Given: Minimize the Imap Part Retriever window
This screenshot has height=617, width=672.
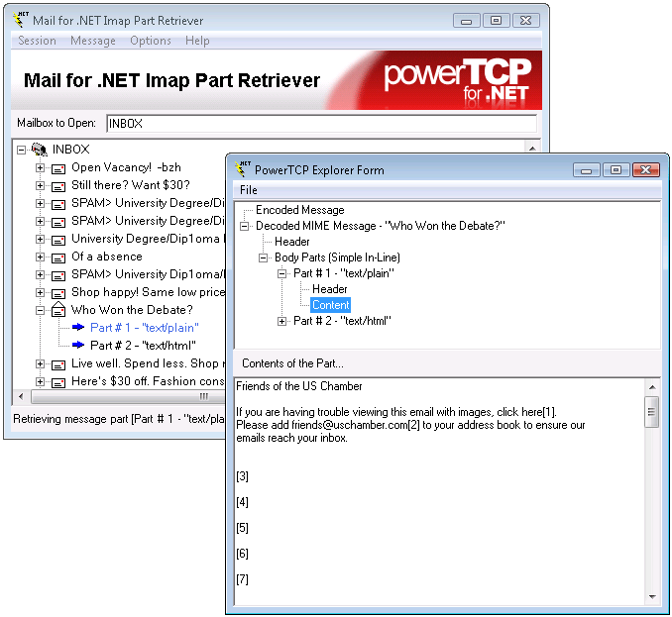Looking at the screenshot, I should click(466, 21).
